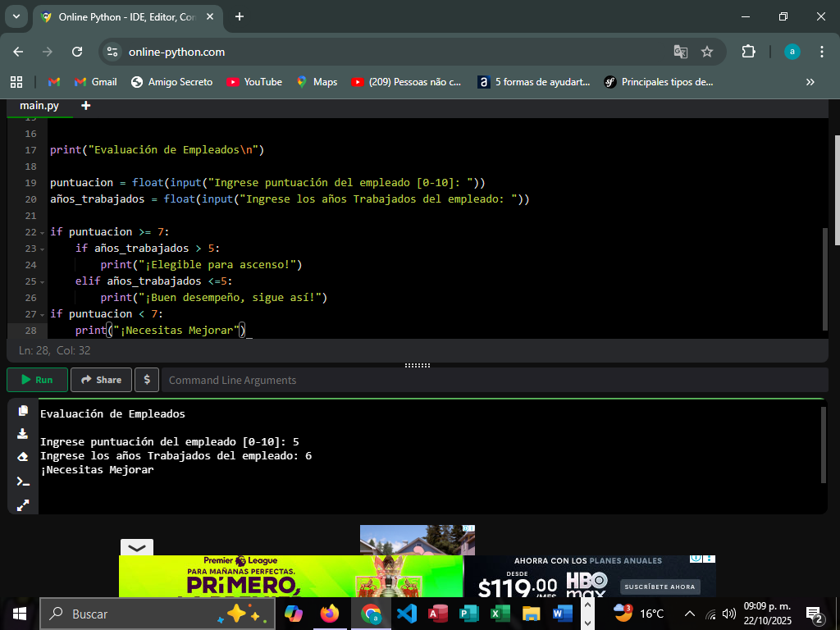The width and height of the screenshot is (840, 630).
Task: Run the Python program
Action: pos(38,380)
